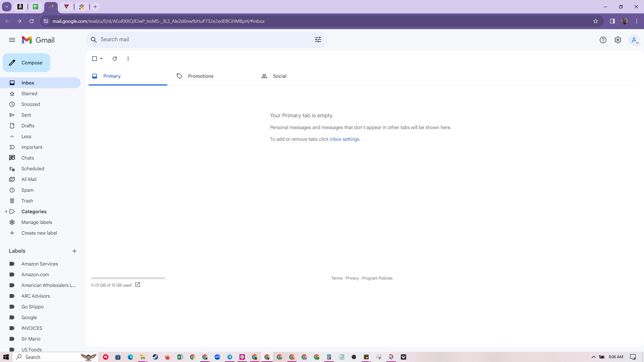Open the Sent folder
Image resolution: width=644 pixels, height=362 pixels.
[40, 115]
